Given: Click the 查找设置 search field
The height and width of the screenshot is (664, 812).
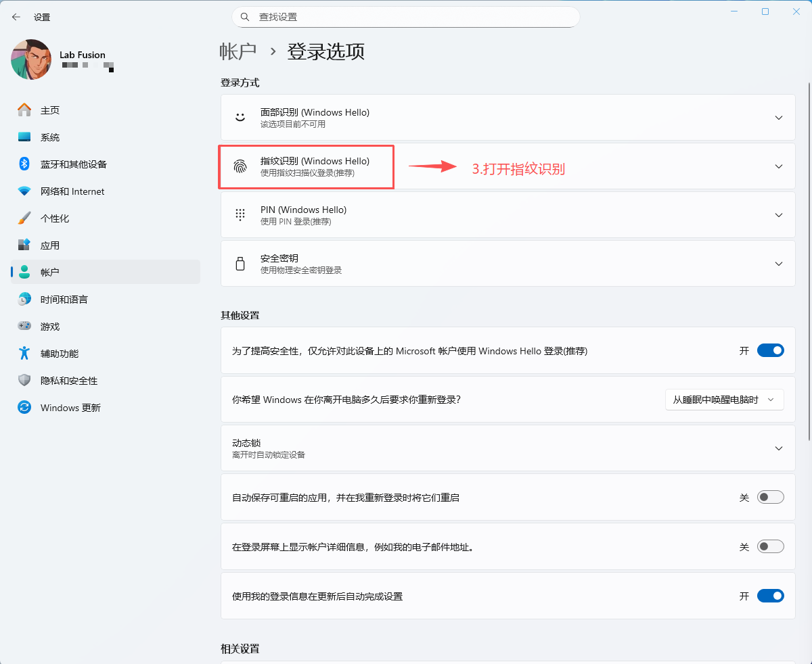Looking at the screenshot, I should pos(406,17).
